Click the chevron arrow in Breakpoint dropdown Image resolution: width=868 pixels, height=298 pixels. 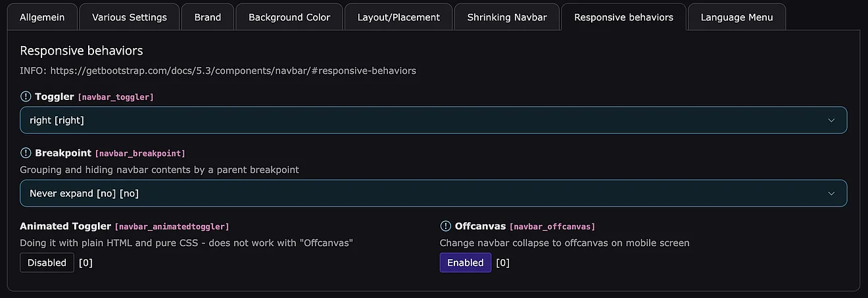pyautogui.click(x=831, y=193)
